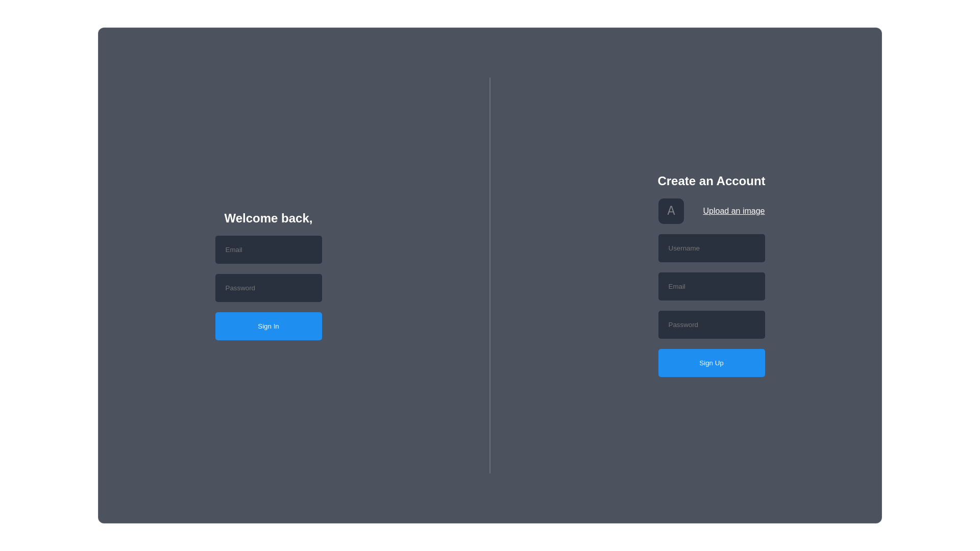Click the Password placeholder in the sign-in form

coord(240,288)
